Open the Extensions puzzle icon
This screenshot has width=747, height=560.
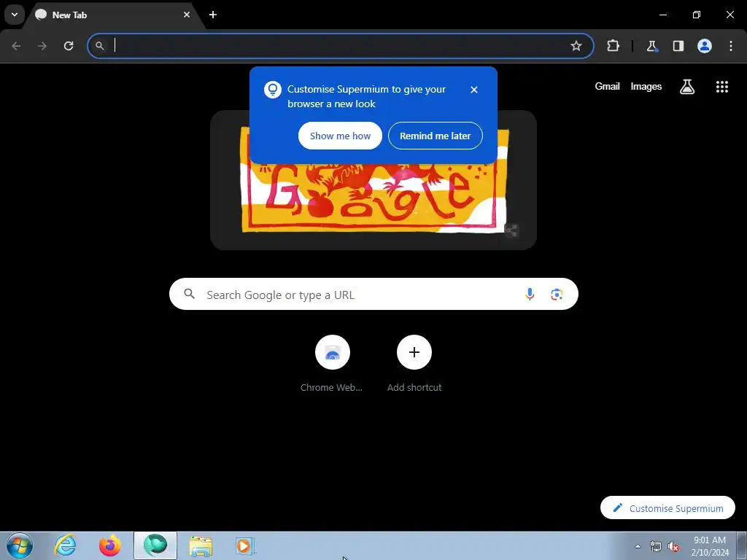[613, 46]
